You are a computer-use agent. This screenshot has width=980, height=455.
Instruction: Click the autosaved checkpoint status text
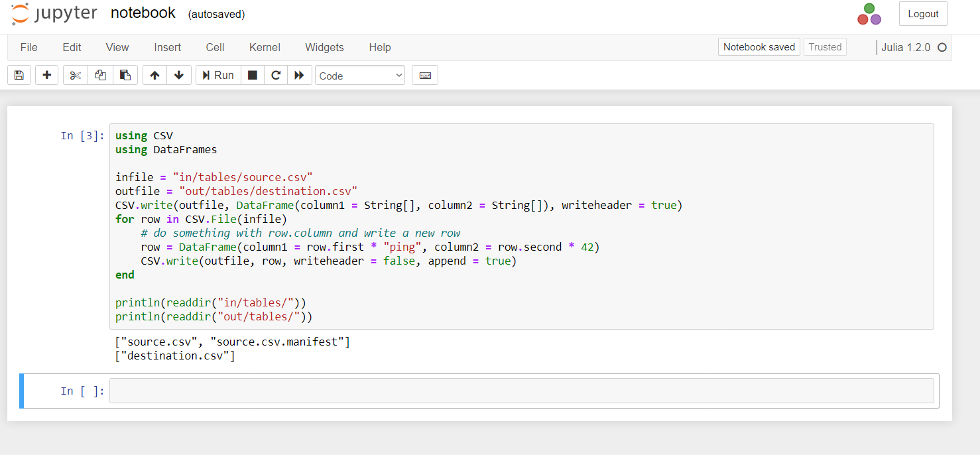[x=217, y=15]
